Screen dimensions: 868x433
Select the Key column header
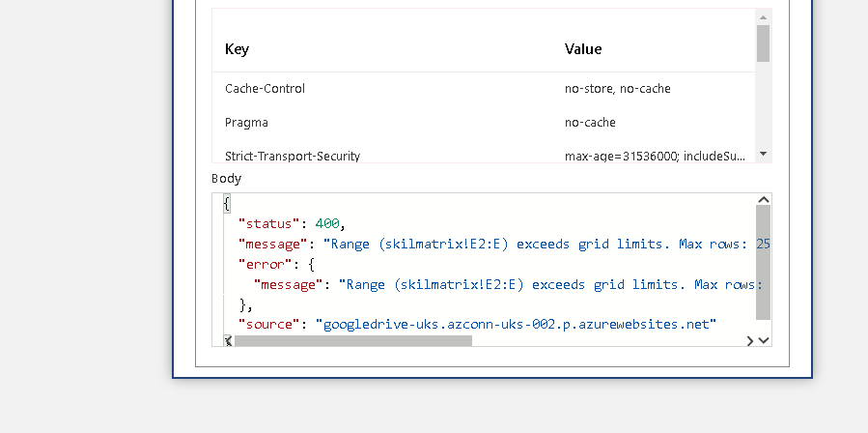(x=237, y=49)
